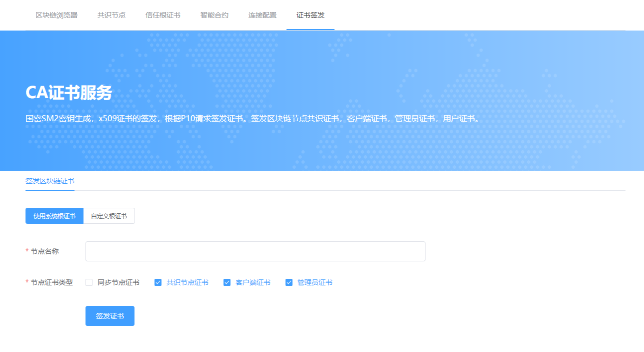This screenshot has height=352, width=644.
Task: Open the 区块链浏览器 tab
Action: (x=56, y=15)
